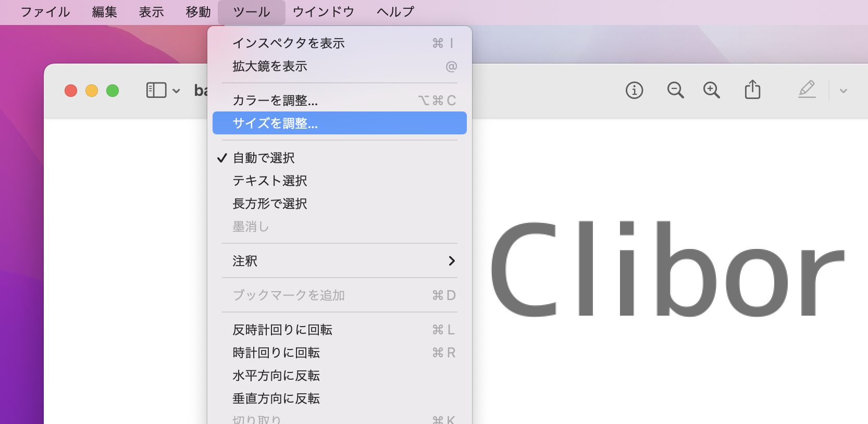
Task: Select 垂直方向に反転 menu item
Action: pyautogui.click(x=340, y=398)
